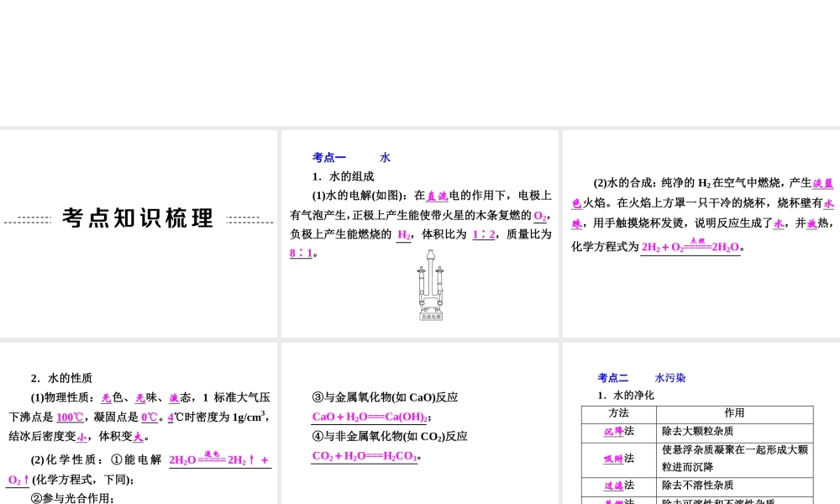Click the line ②参与光合作用
The width and height of the screenshot is (840, 504).
(x=72, y=498)
